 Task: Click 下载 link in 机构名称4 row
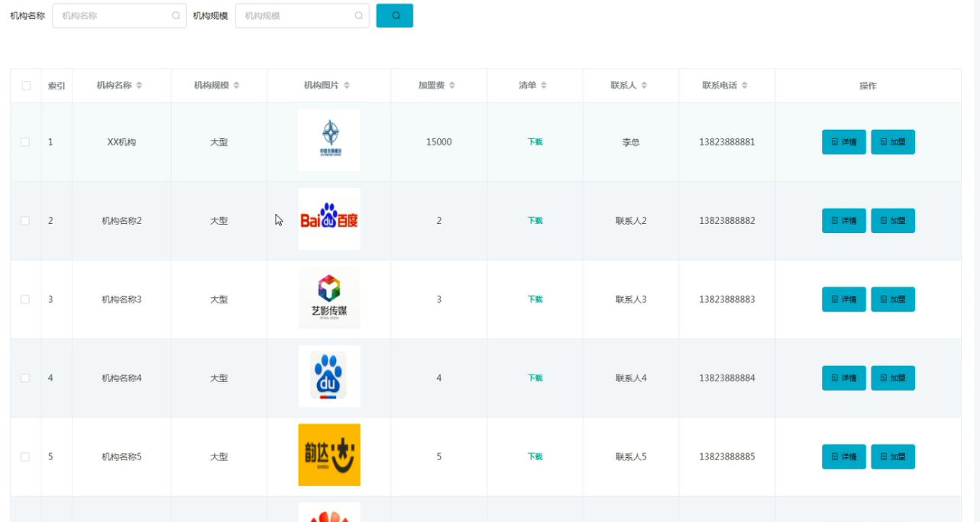(535, 378)
